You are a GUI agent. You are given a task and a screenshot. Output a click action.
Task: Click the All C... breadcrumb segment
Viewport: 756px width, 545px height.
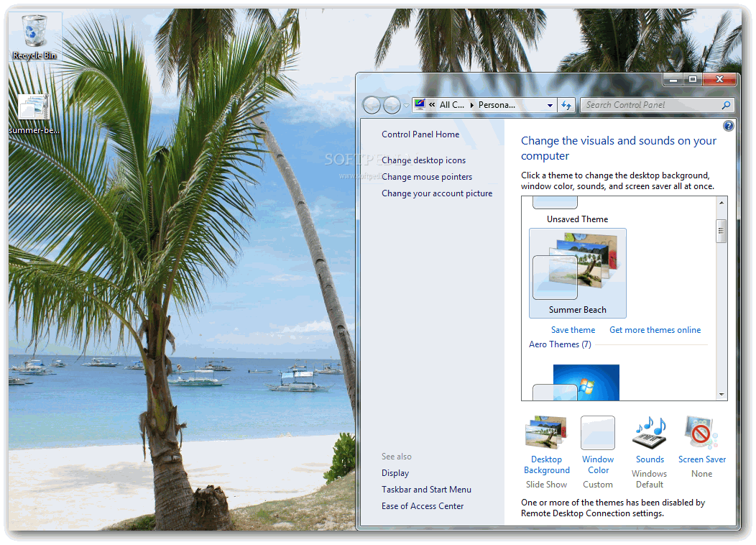tap(452, 105)
